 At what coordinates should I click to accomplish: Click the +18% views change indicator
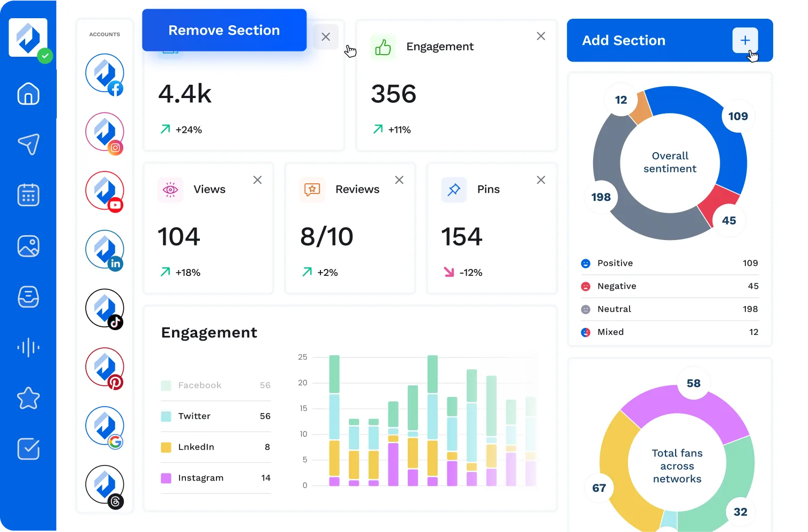181,273
